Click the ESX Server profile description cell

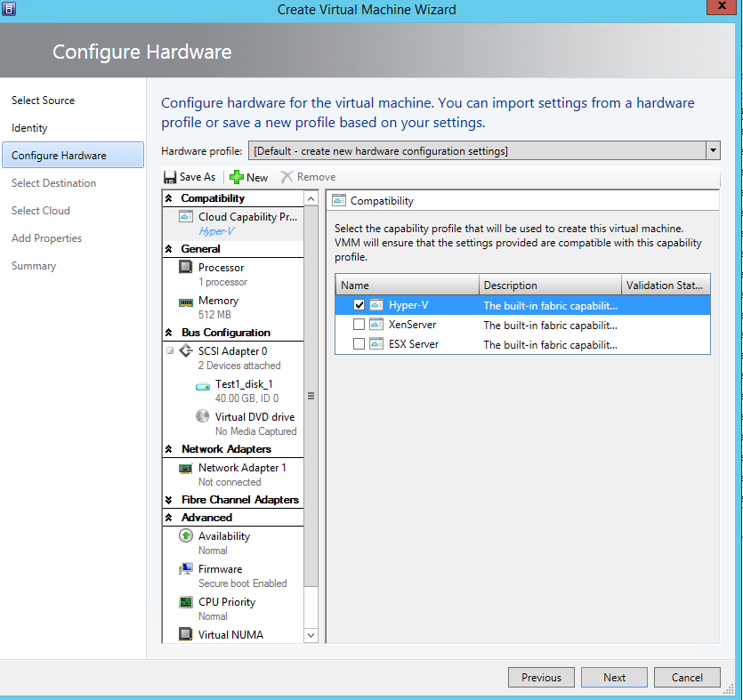550,344
